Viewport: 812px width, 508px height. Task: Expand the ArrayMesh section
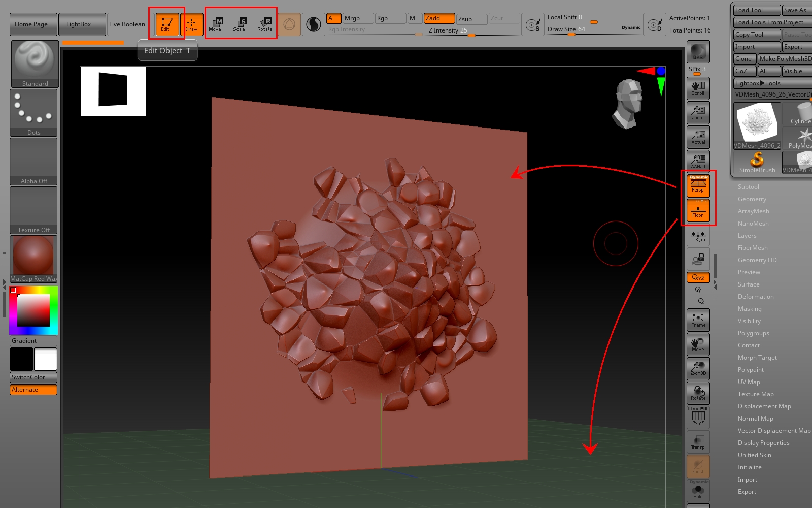pyautogui.click(x=753, y=211)
